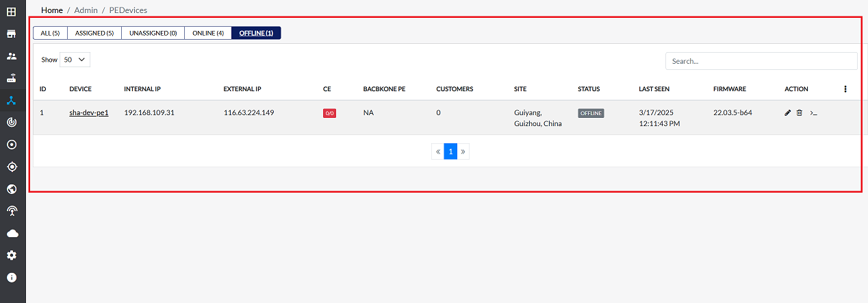Open the three-dot column options menu
This screenshot has width=868, height=303.
pyautogui.click(x=845, y=89)
